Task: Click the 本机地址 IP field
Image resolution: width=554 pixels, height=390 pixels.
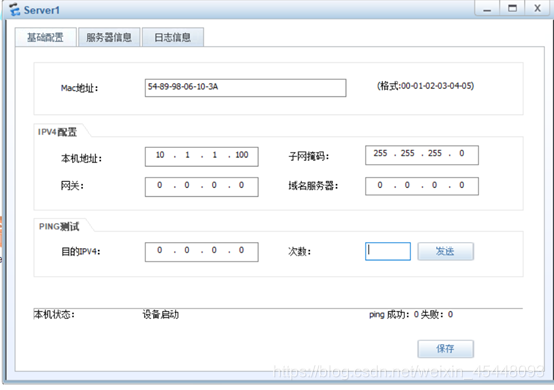Action: [201, 156]
